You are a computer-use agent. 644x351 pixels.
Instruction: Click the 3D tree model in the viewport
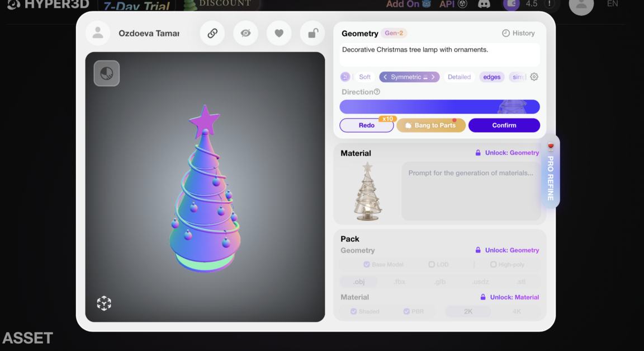(205, 189)
